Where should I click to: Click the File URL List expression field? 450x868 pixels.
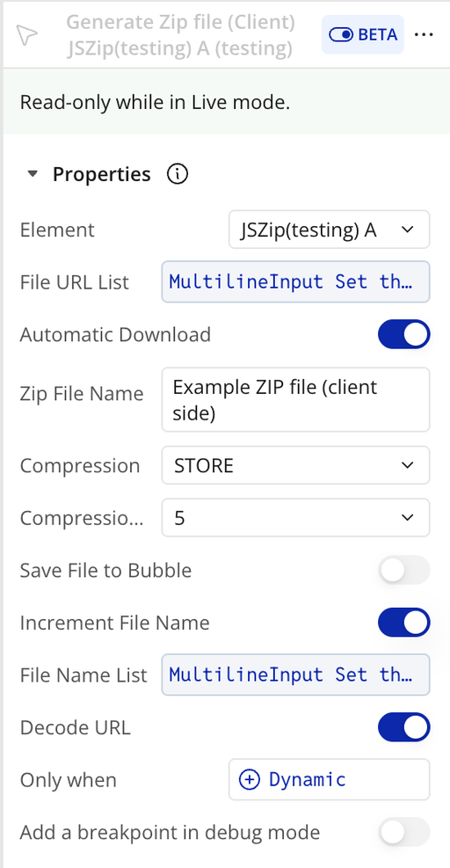295,281
